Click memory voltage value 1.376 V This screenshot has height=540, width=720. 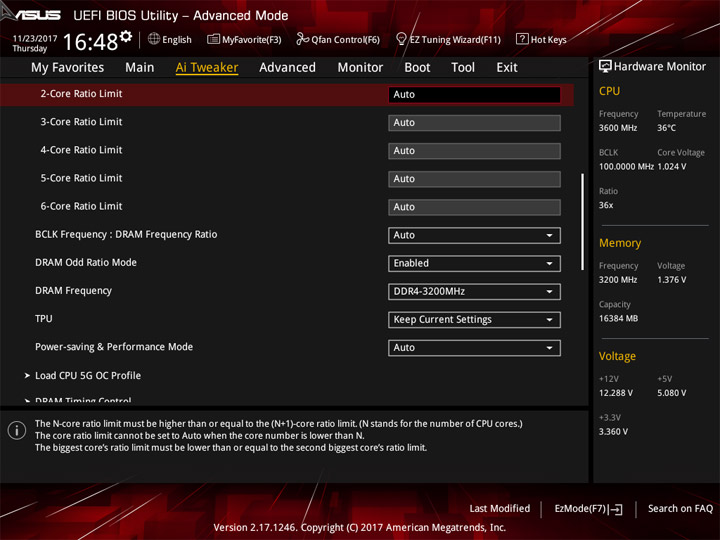point(672,280)
